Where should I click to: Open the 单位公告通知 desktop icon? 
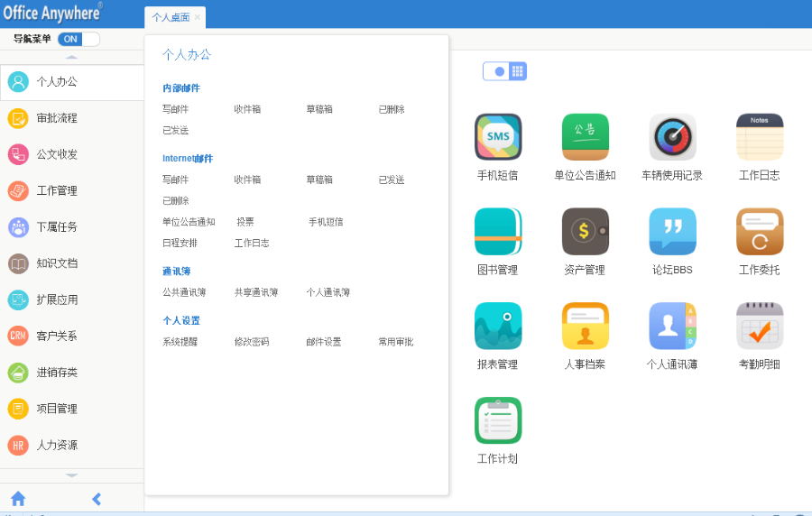point(586,137)
